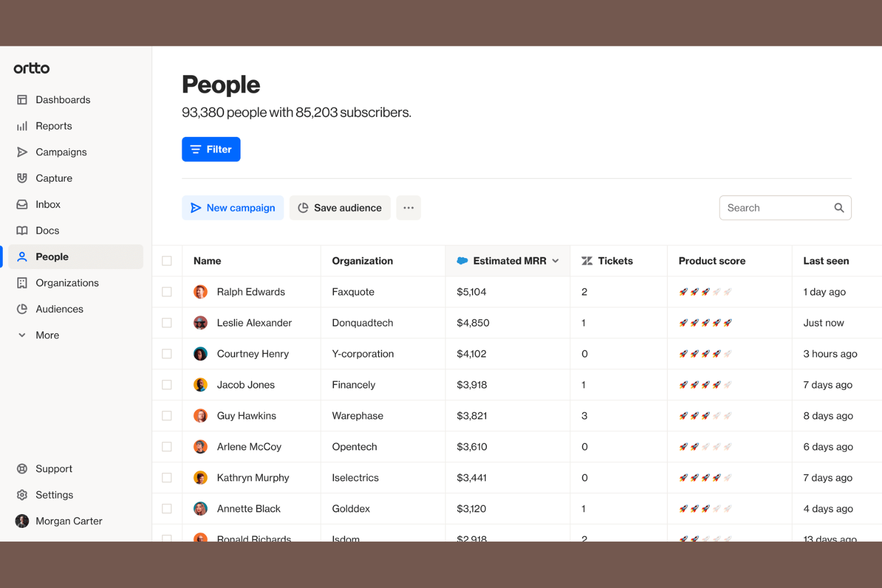882x588 pixels.
Task: Check the box for Leslie Alexander
Action: 167,323
